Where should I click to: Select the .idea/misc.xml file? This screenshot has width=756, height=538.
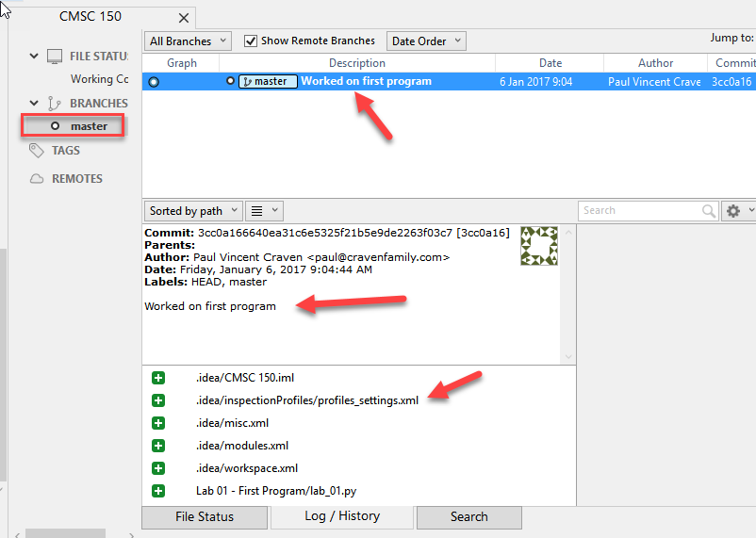pyautogui.click(x=233, y=423)
